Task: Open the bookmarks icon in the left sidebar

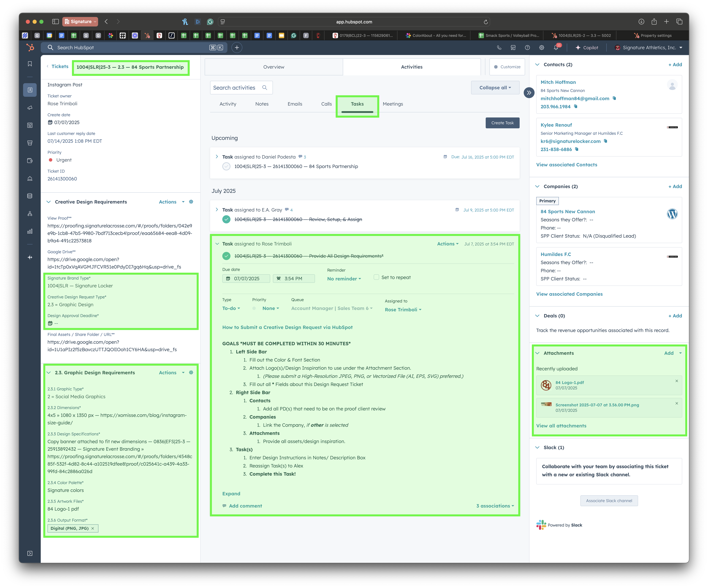Action: click(x=30, y=64)
